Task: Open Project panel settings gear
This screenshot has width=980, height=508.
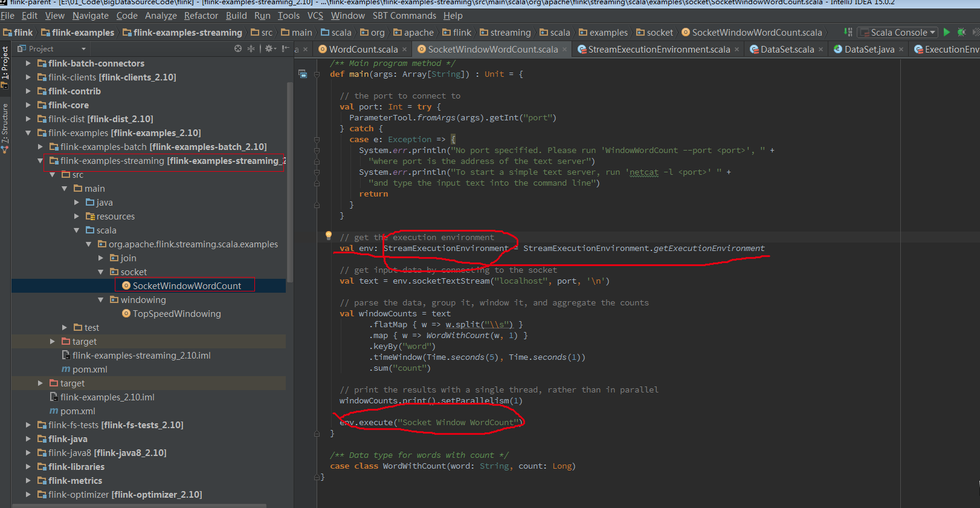Action: [269, 48]
